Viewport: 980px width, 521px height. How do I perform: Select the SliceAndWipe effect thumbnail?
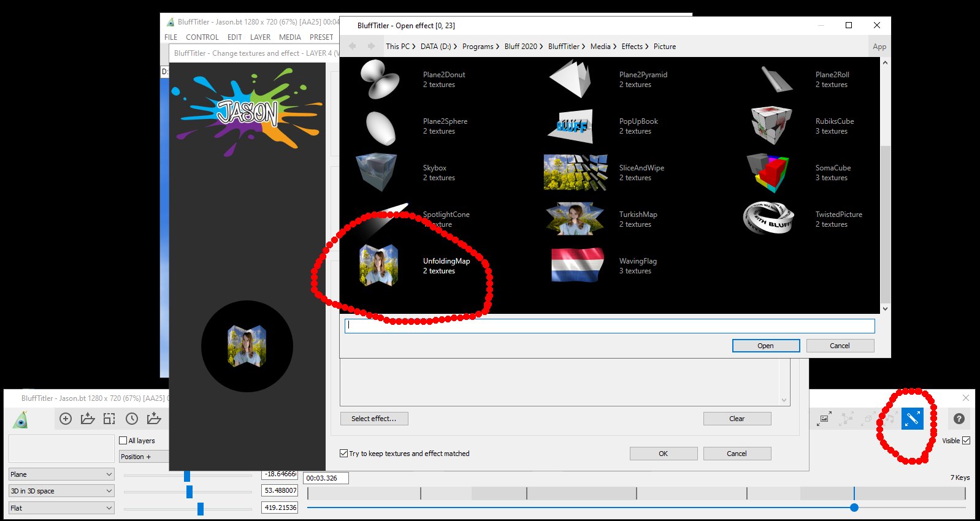575,173
